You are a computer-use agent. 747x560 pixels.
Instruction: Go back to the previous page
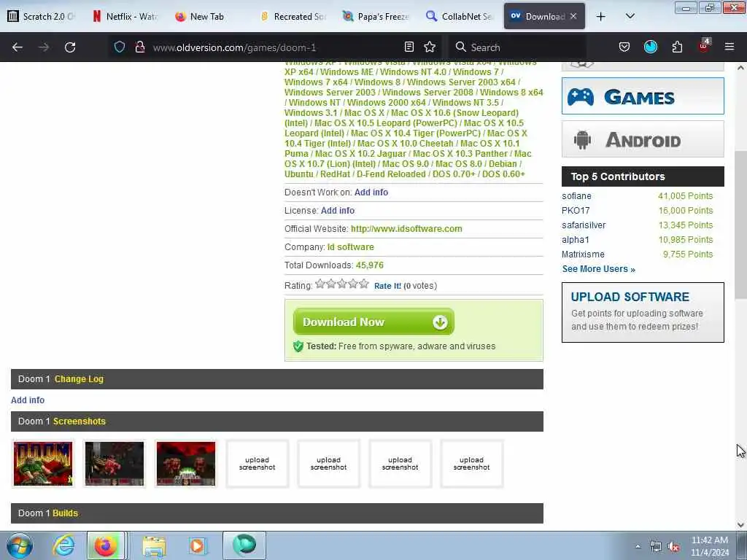coord(18,47)
